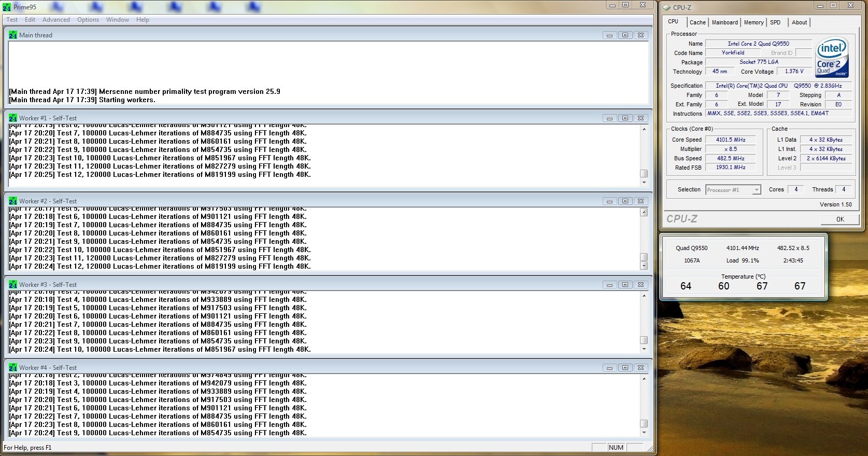Click the first core temperature reading 64
The image size is (868, 456).
686,286
